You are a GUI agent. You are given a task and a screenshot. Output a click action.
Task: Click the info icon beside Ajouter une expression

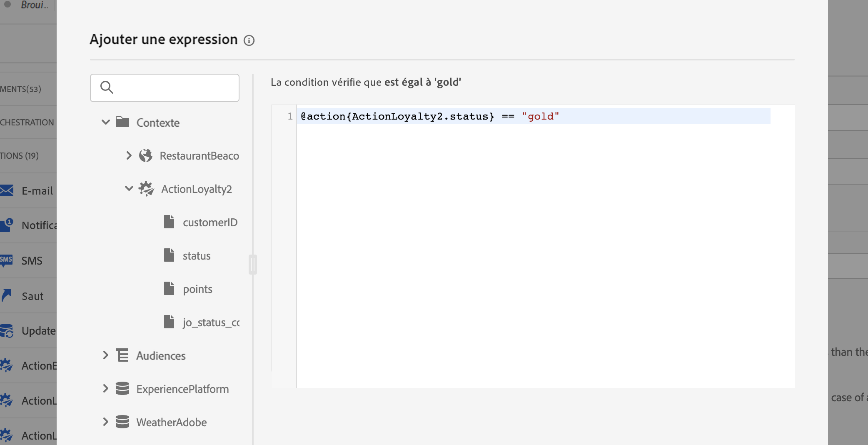249,40
